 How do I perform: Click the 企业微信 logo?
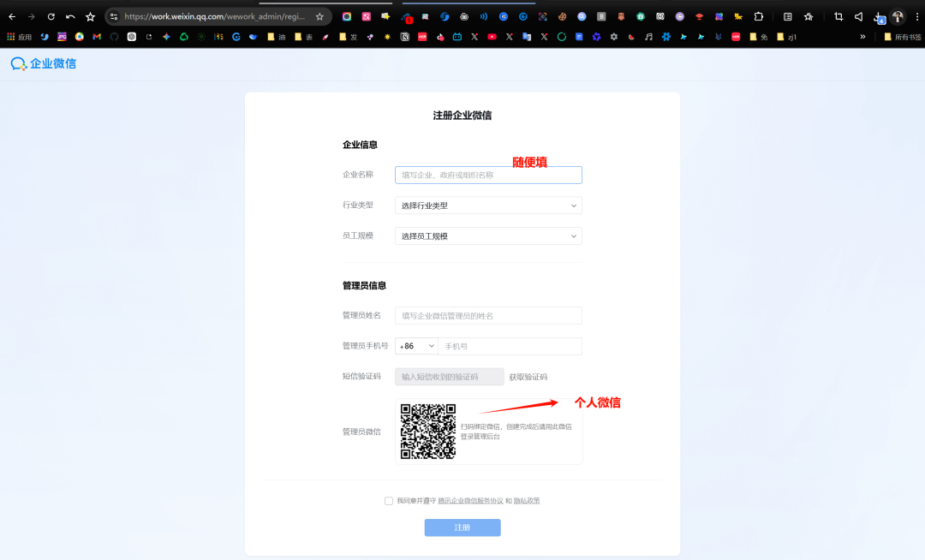[x=44, y=63]
